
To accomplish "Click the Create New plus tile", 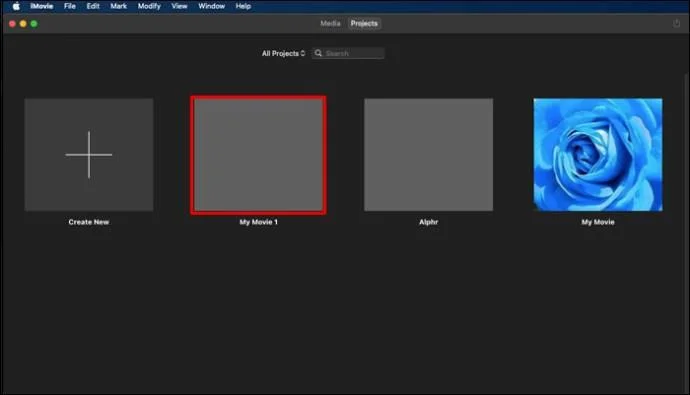I will point(89,154).
